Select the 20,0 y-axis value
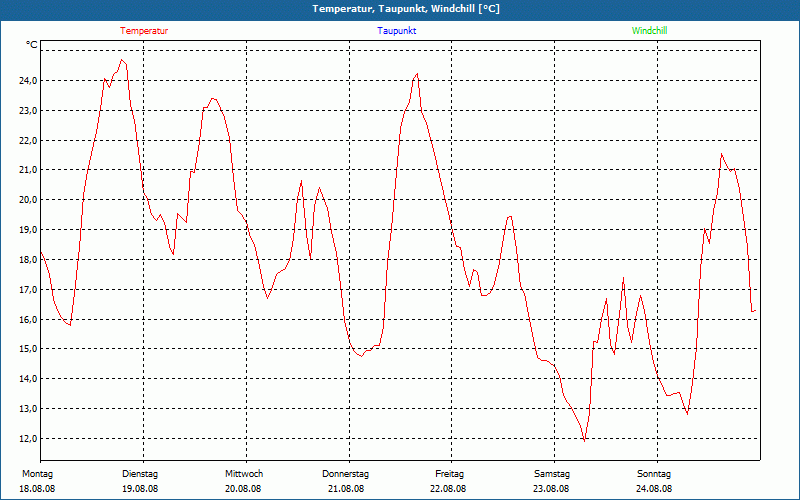Viewport: 800px width, 500px height. tap(28, 199)
